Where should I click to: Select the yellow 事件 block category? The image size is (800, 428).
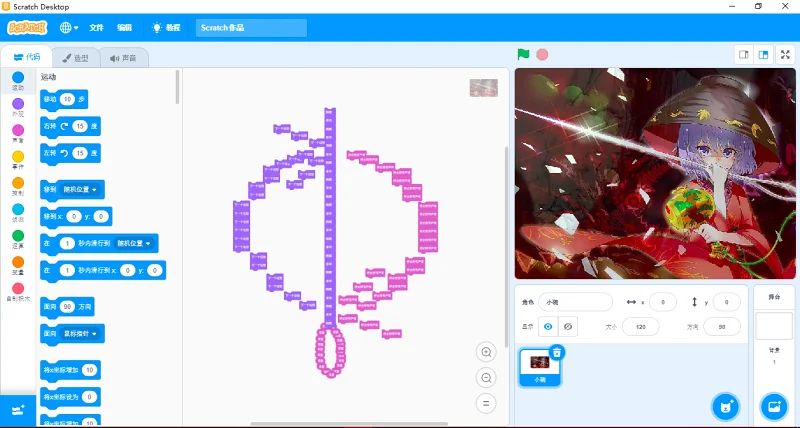click(18, 158)
